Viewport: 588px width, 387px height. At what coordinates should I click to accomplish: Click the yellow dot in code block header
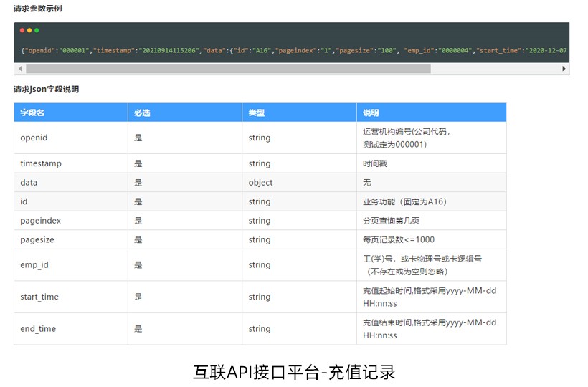(29, 30)
